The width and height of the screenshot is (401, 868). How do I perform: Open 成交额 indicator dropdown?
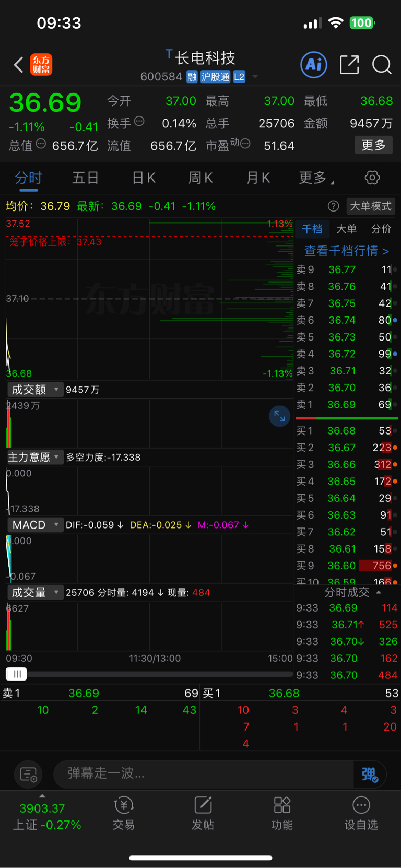click(x=35, y=390)
